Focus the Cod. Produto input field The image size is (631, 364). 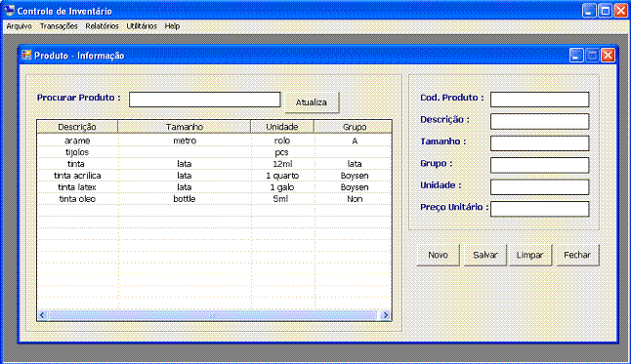coord(539,100)
